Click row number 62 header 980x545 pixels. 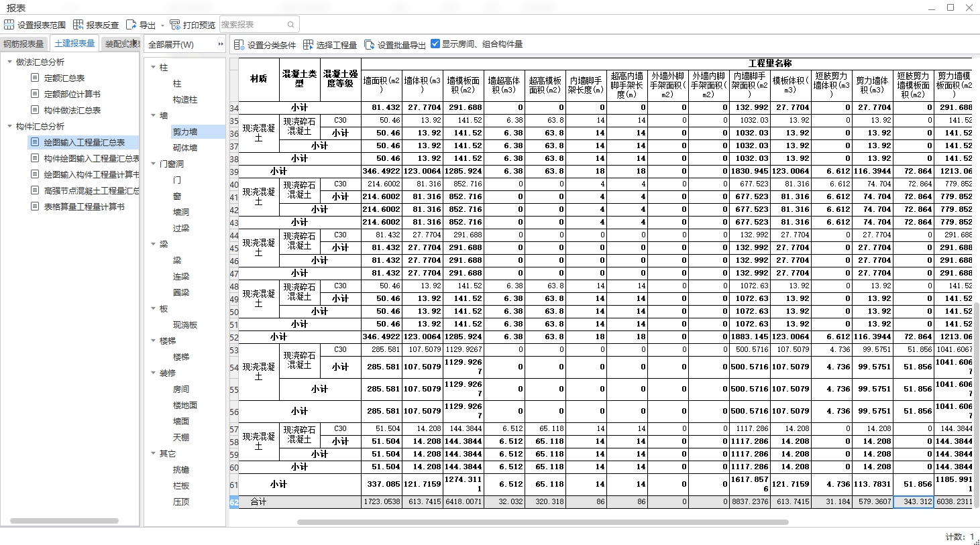point(234,501)
